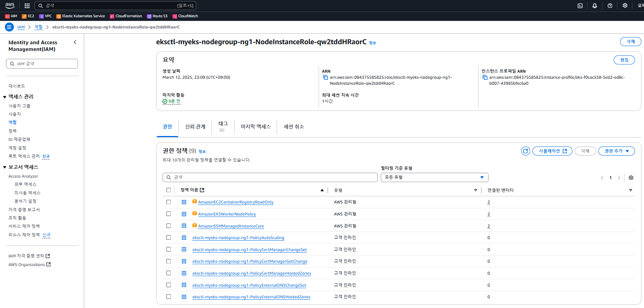Switch to the Trust relationships tab
Viewport: 644px width, 308px height.
(195, 127)
